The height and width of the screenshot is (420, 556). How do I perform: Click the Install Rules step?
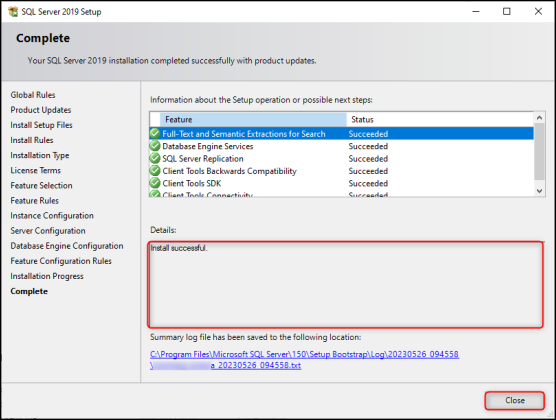click(x=32, y=140)
